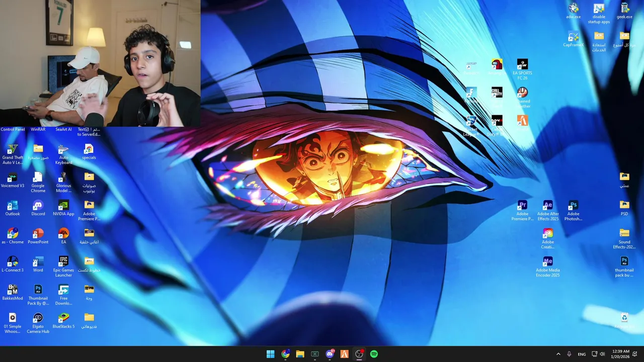The image size is (644, 362).
Task: Select the geek.exe desktop icon
Action: click(624, 11)
